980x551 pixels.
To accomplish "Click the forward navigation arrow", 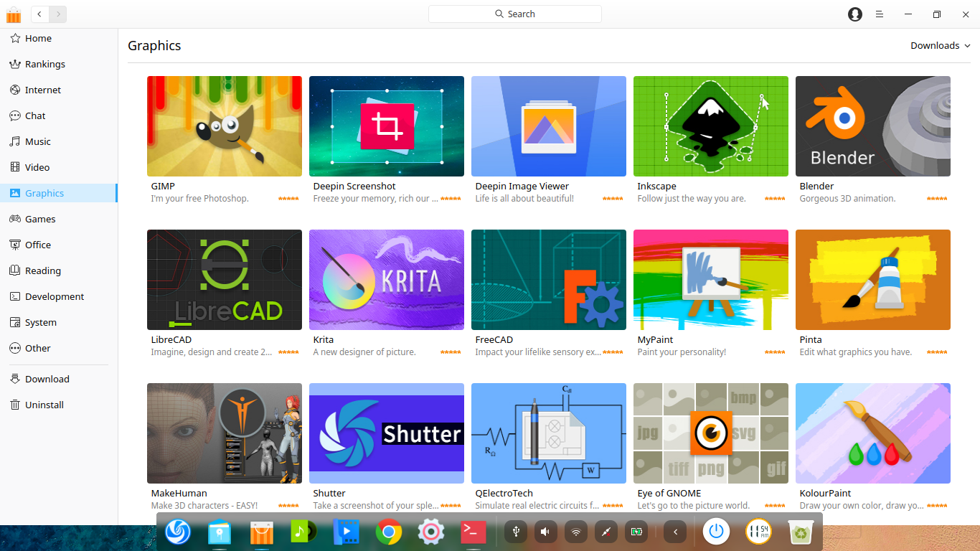I will coord(58,14).
